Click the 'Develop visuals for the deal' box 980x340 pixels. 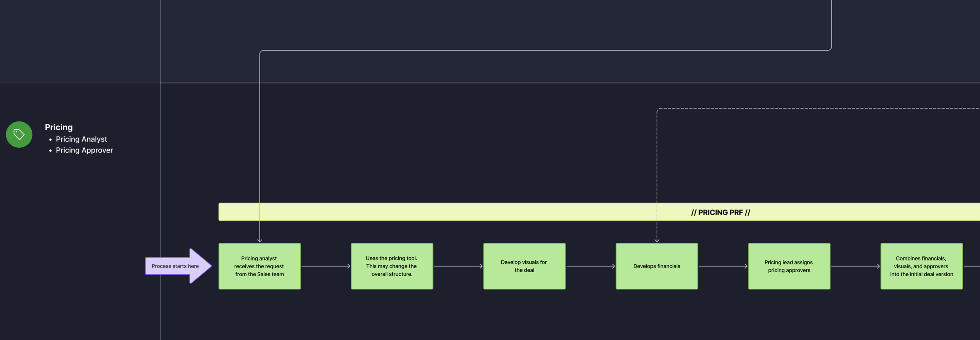pyautogui.click(x=524, y=266)
